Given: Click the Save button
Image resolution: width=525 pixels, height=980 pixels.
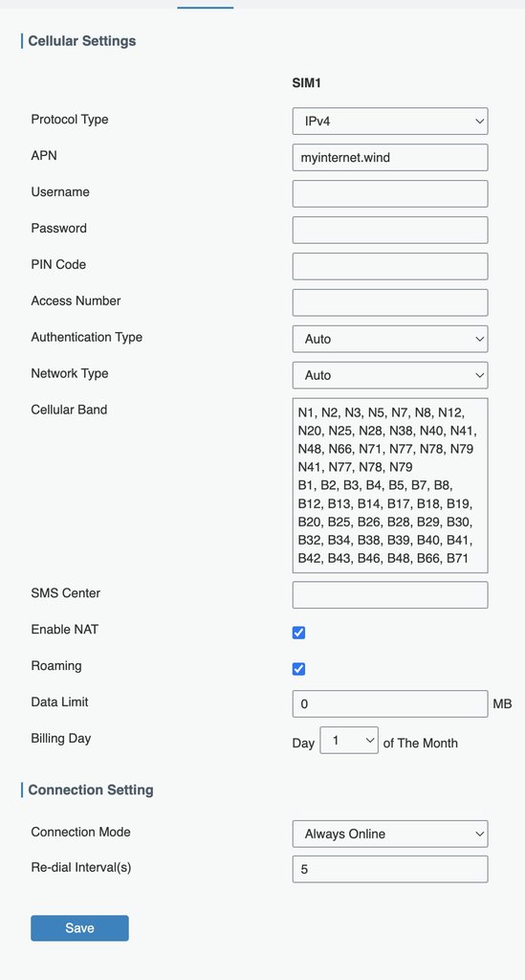Looking at the screenshot, I should (x=80, y=928).
